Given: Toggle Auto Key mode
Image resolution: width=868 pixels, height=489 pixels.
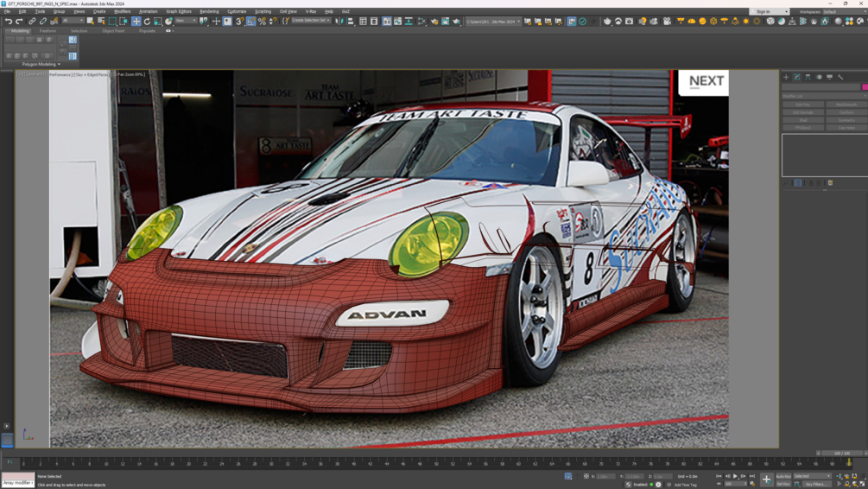Looking at the screenshot, I should (x=783, y=476).
